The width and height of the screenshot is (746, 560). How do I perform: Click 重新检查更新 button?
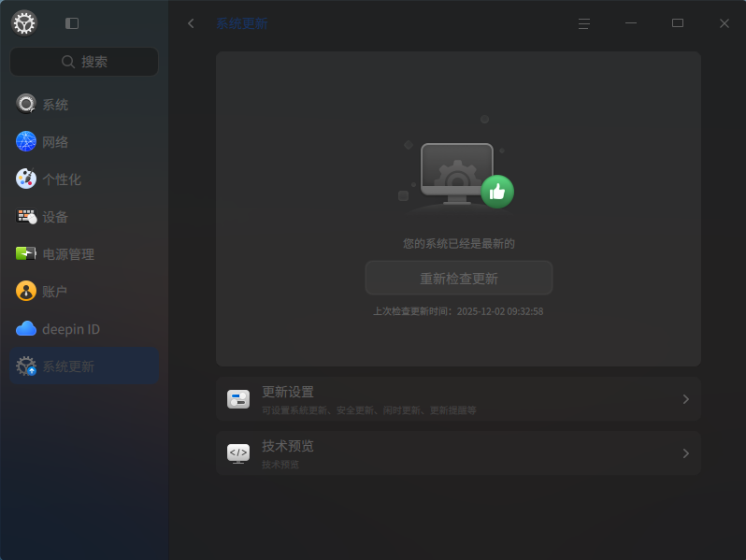[x=459, y=278]
